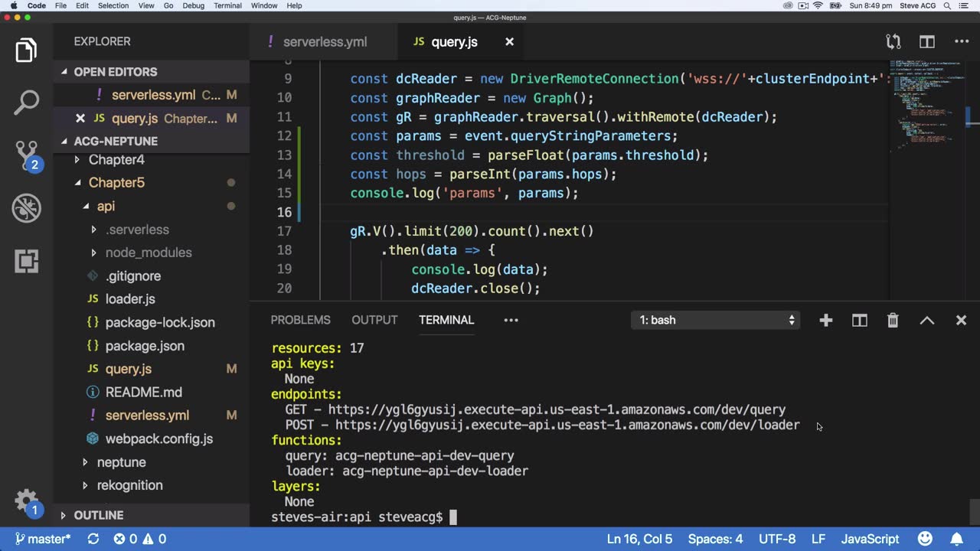Kill the terminal with trash icon
Viewport: 980px width, 551px height.
click(x=893, y=321)
